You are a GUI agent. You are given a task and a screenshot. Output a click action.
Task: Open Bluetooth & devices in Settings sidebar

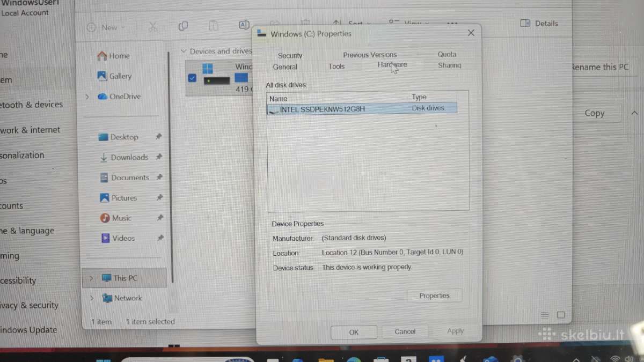(31, 105)
